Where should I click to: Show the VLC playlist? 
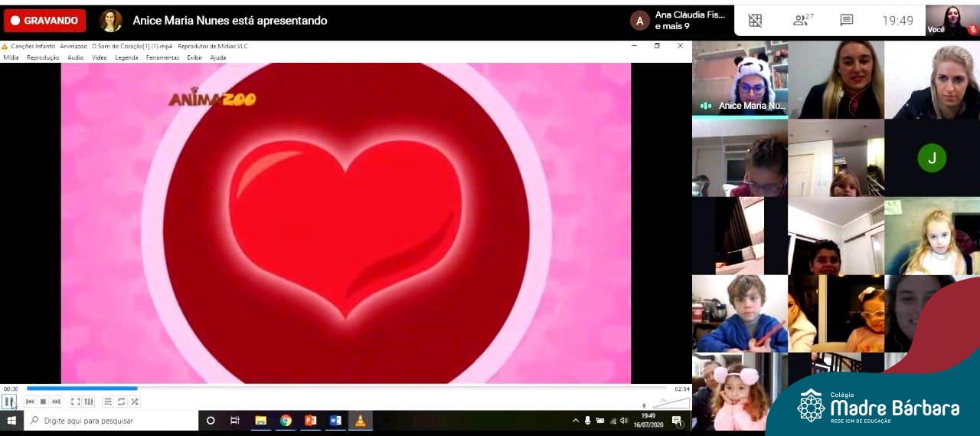pyautogui.click(x=108, y=402)
